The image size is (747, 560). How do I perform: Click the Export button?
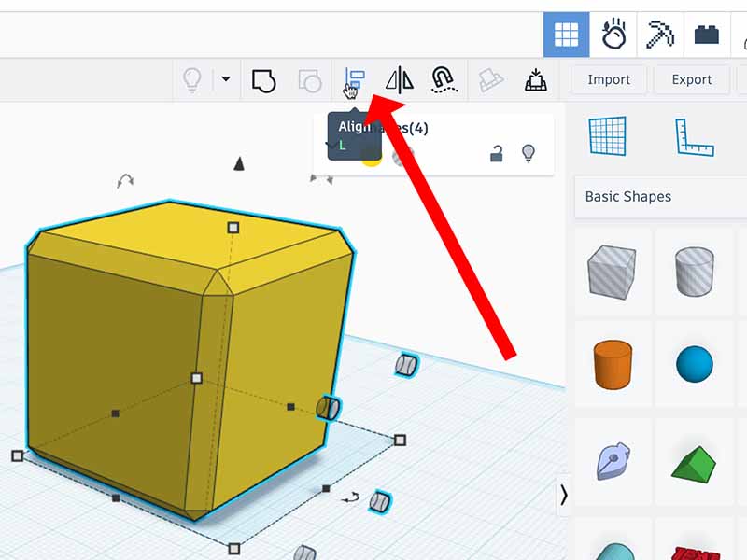tap(691, 80)
